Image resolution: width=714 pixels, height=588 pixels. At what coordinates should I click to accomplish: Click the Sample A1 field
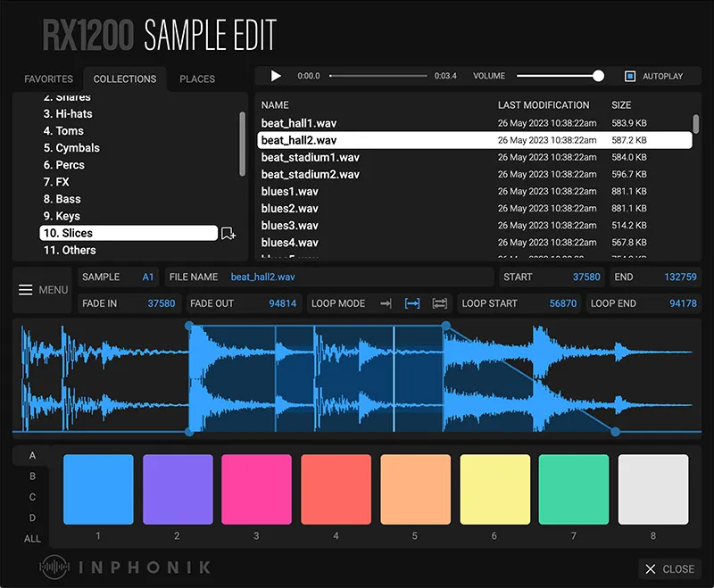pos(119,277)
